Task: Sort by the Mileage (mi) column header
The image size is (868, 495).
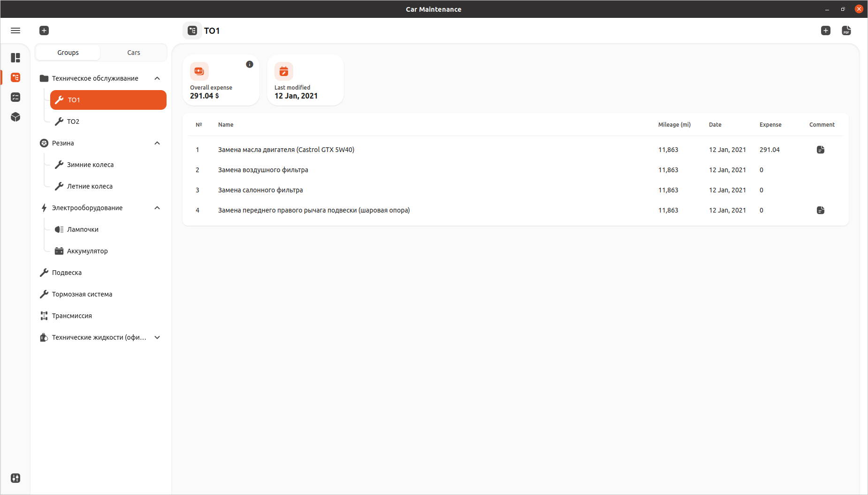Action: [x=674, y=125]
